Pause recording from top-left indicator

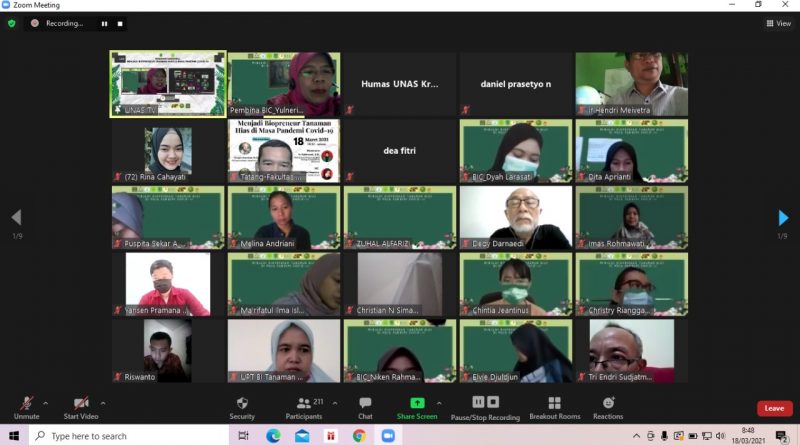105,23
